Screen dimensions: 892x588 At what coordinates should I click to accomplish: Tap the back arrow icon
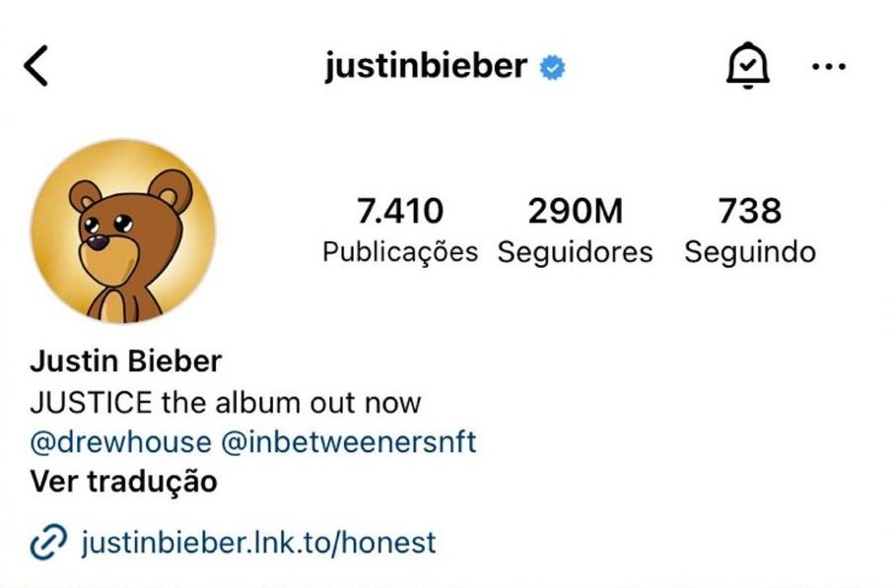coord(35,66)
